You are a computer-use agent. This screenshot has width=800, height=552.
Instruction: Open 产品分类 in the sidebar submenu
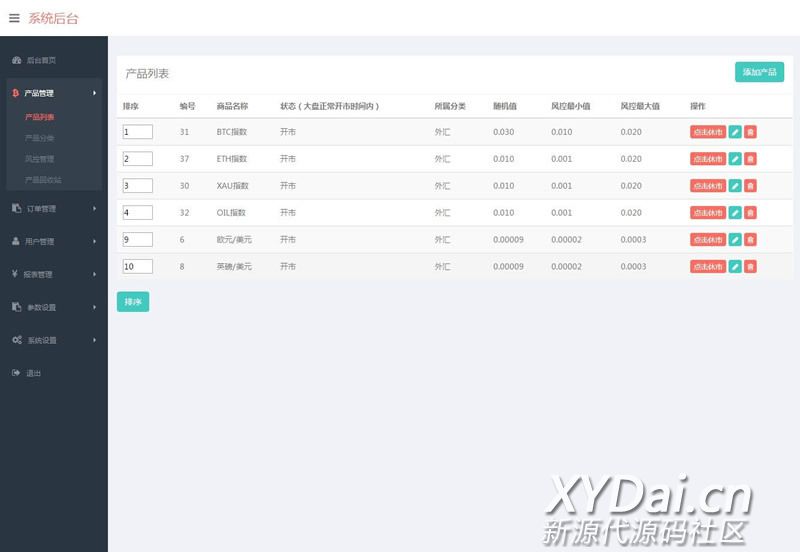[x=39, y=138]
